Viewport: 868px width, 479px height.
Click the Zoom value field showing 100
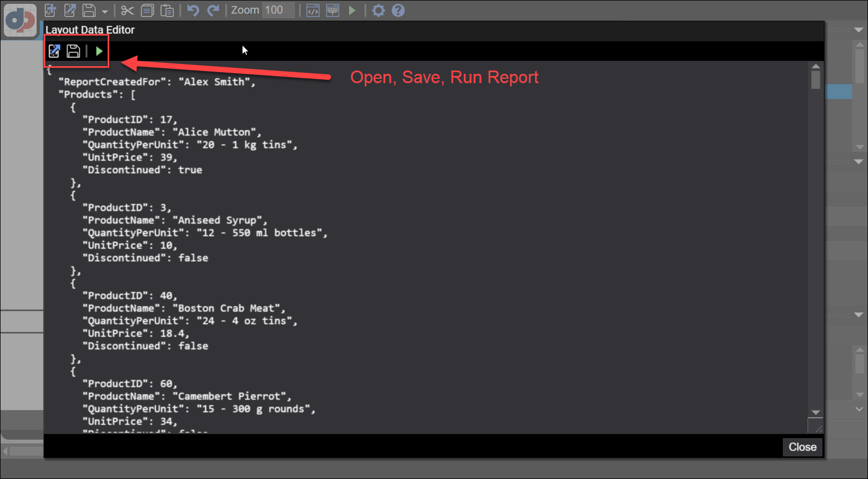point(277,10)
